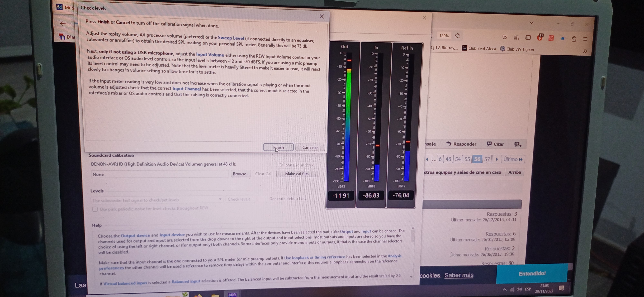Click the 120% zoom indicator in browser
644x297 pixels.
[444, 36]
